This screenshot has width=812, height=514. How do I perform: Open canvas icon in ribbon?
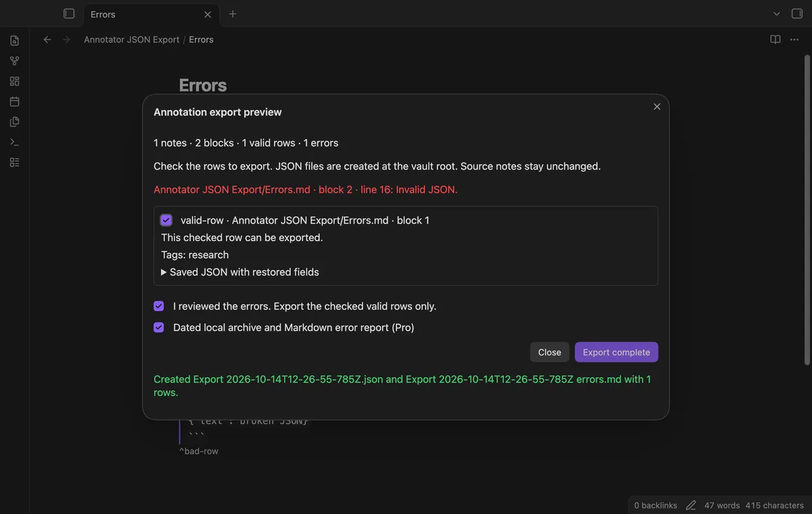pyautogui.click(x=14, y=81)
